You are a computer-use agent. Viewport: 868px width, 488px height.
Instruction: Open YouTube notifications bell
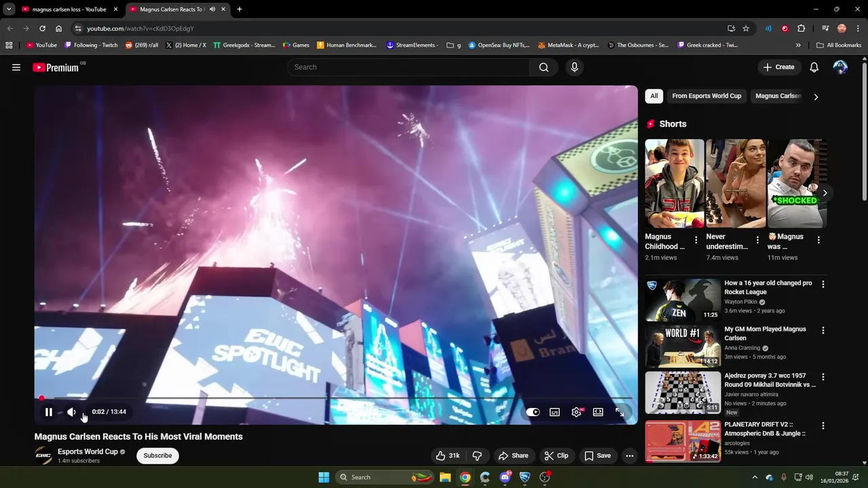coord(814,67)
